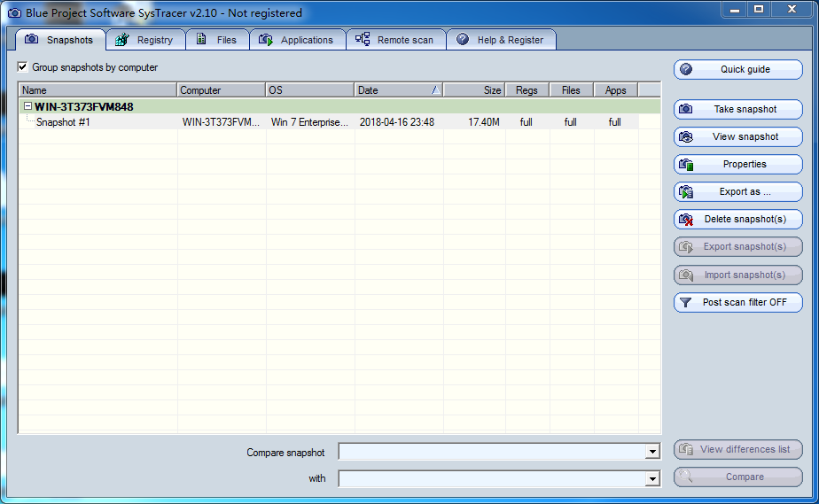Image resolution: width=819 pixels, height=504 pixels.
Task: Sort by Name column header
Action: point(98,90)
